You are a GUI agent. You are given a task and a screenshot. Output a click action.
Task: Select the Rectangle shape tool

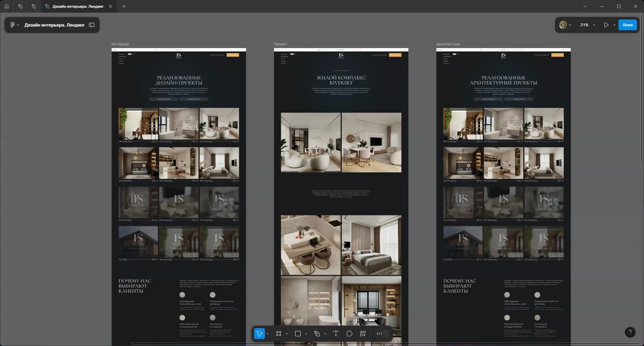coord(298,334)
